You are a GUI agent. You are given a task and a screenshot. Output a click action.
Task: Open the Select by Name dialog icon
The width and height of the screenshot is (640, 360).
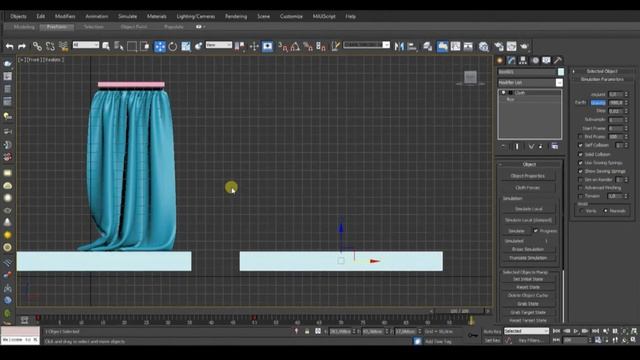pos(118,47)
